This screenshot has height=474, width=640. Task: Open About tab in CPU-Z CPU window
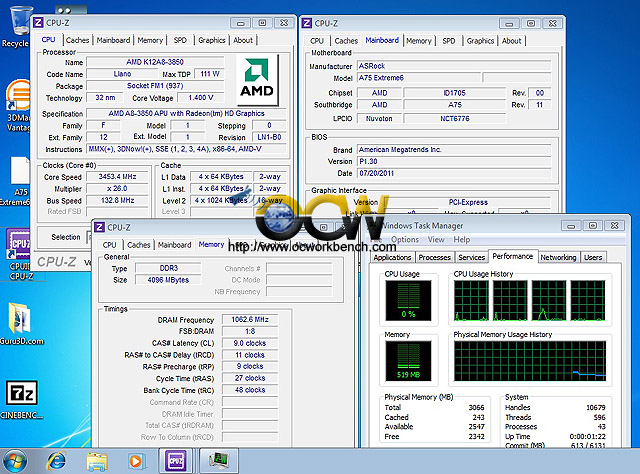coord(243,40)
